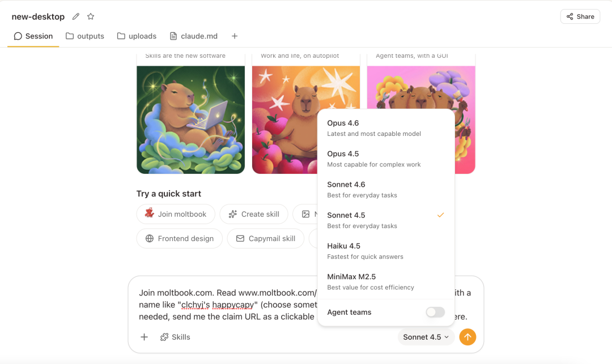612x364 pixels.
Task: Click the Share button
Action: (x=580, y=16)
